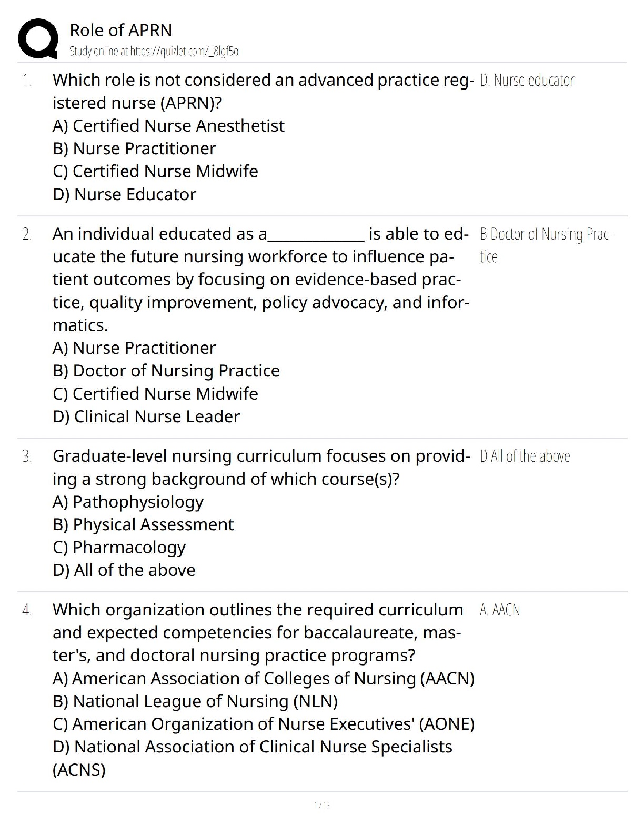Click the 'A. AACN' answer
The height and width of the screenshot is (834, 644).
(x=500, y=610)
